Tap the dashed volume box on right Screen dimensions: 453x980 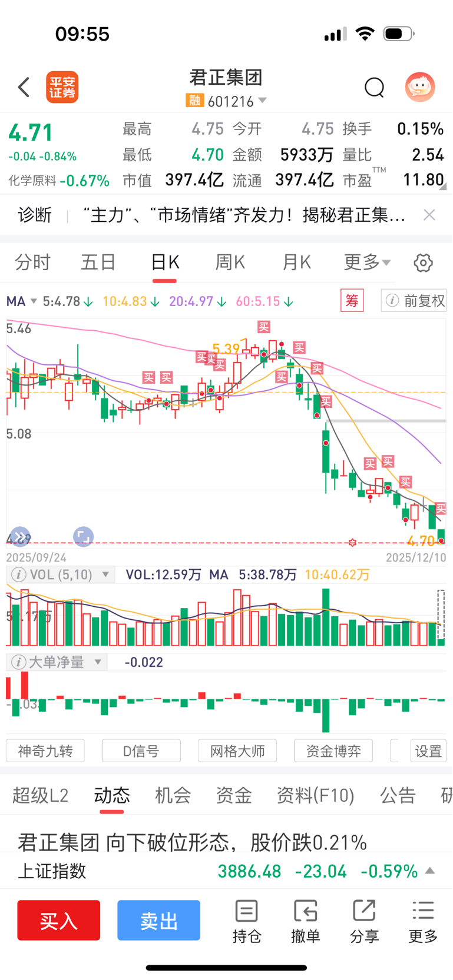(x=441, y=615)
